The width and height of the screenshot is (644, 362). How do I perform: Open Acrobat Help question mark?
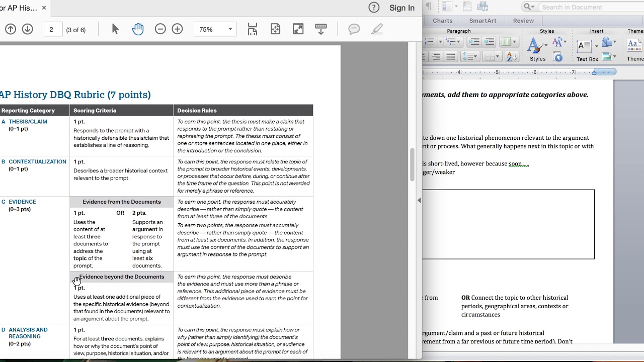click(x=374, y=8)
